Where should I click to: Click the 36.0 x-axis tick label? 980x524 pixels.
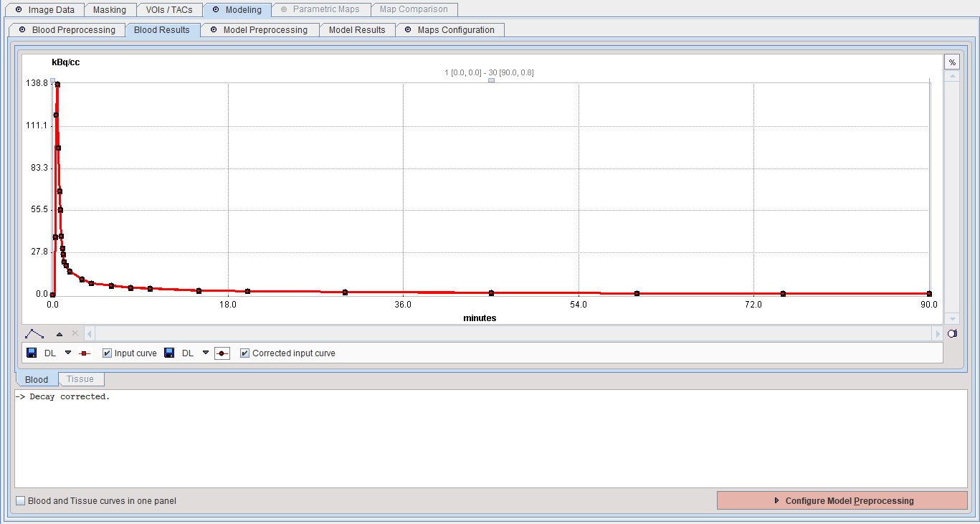pos(403,305)
